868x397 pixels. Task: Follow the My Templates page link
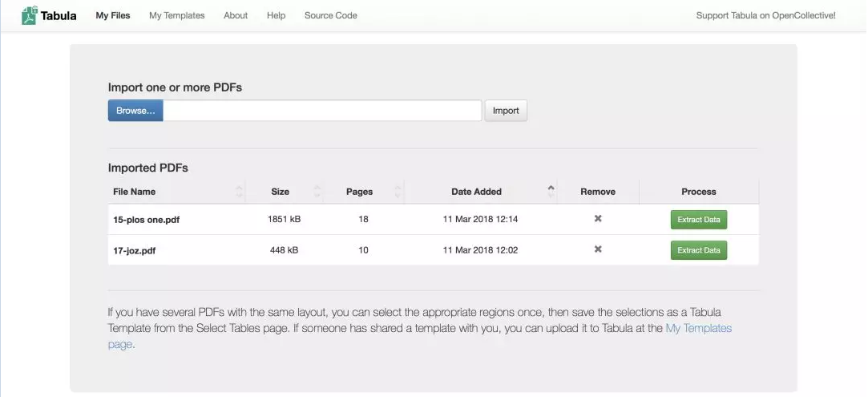click(698, 328)
